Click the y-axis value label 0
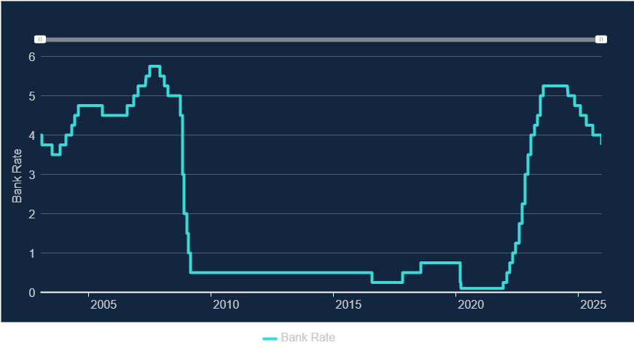 click(x=32, y=293)
